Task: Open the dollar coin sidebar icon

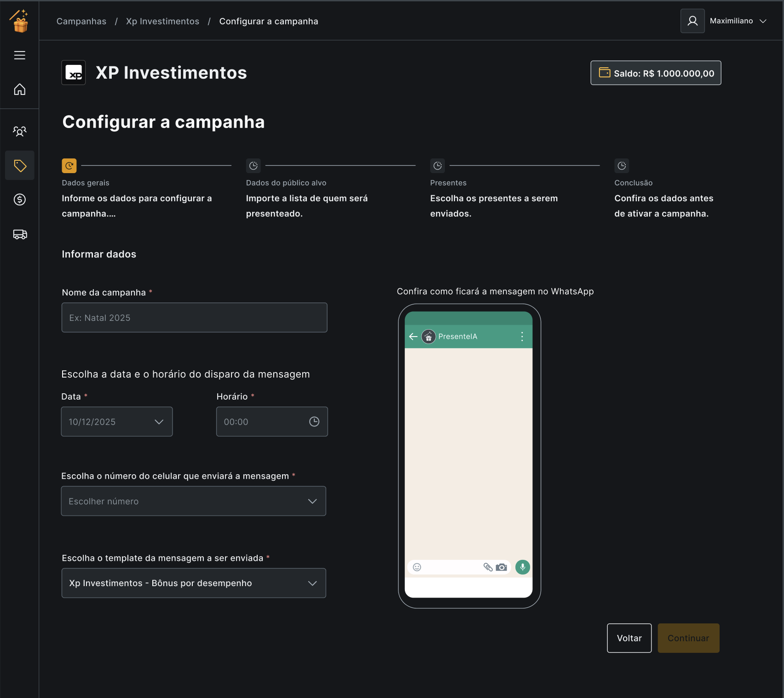Action: (x=20, y=199)
